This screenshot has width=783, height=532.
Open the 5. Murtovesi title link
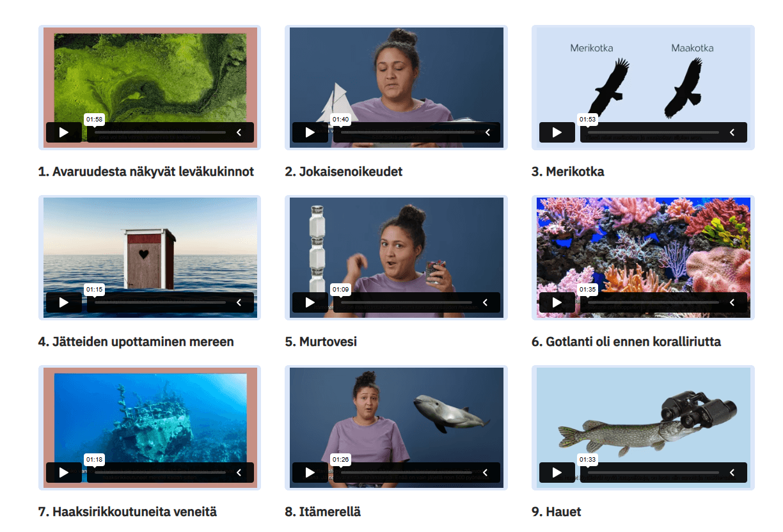(x=321, y=341)
